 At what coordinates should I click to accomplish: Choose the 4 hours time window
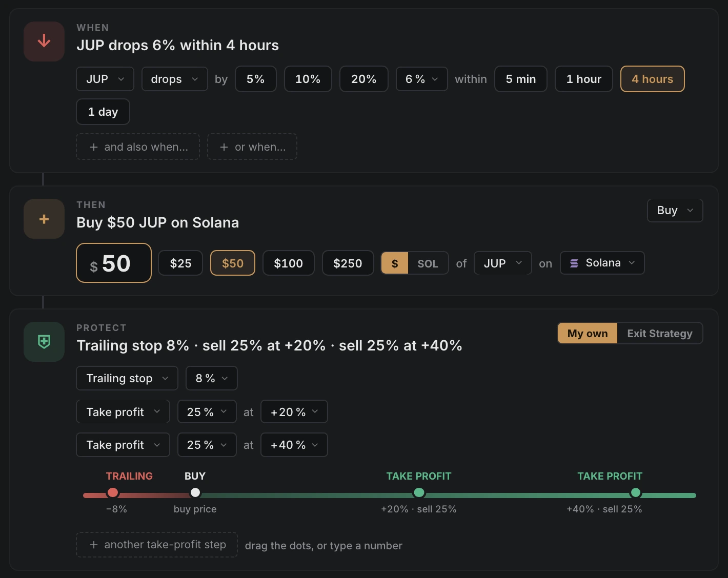[x=653, y=79]
